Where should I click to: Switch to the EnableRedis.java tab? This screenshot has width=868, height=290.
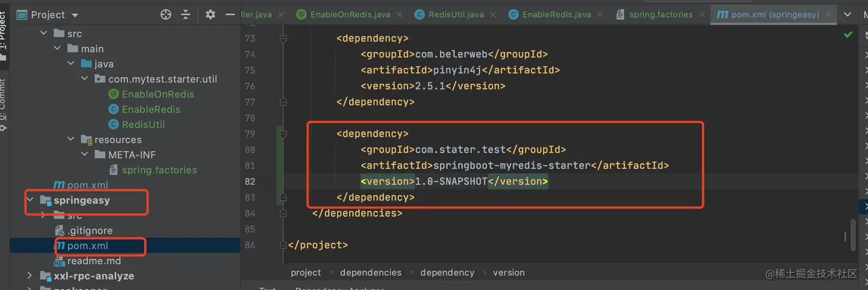(556, 14)
